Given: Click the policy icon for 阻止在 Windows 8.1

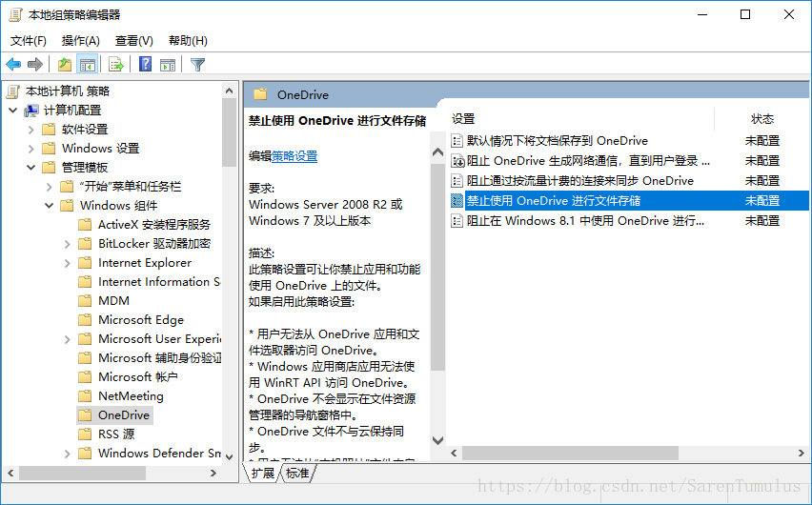Looking at the screenshot, I should coord(457,221).
